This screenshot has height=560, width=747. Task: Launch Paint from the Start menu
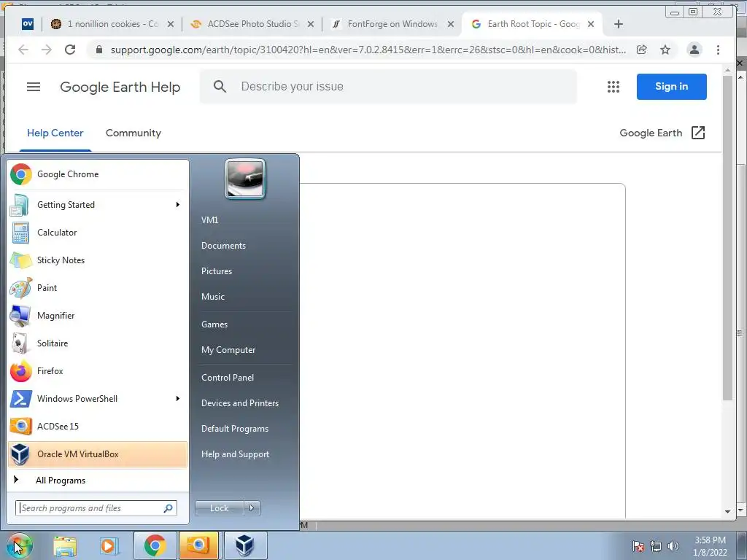[98, 287]
